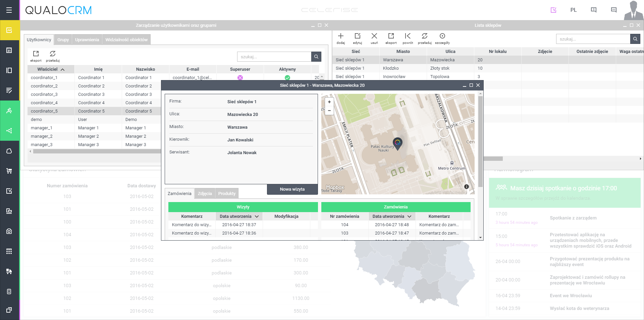Image resolution: width=644 pixels, height=320 pixels.
Task: Click search button in the shop list
Action: click(x=635, y=39)
